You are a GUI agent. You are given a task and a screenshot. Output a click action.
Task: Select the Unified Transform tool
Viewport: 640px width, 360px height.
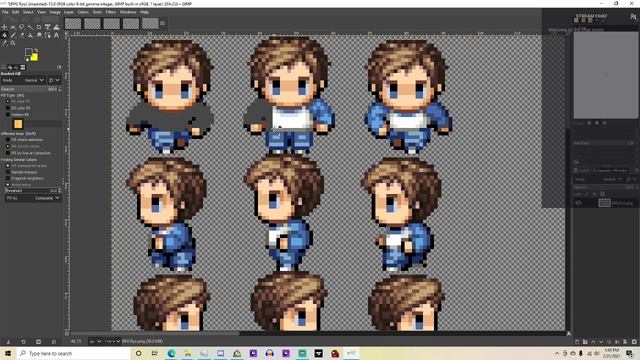(48, 27)
